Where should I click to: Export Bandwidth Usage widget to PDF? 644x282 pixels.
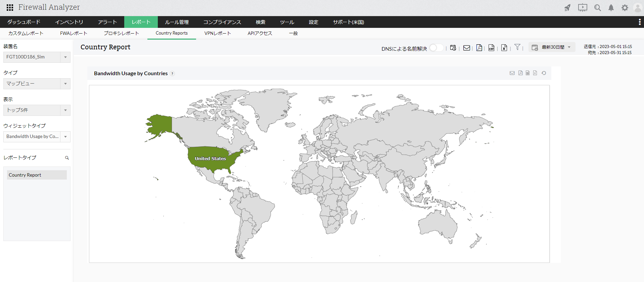point(520,73)
